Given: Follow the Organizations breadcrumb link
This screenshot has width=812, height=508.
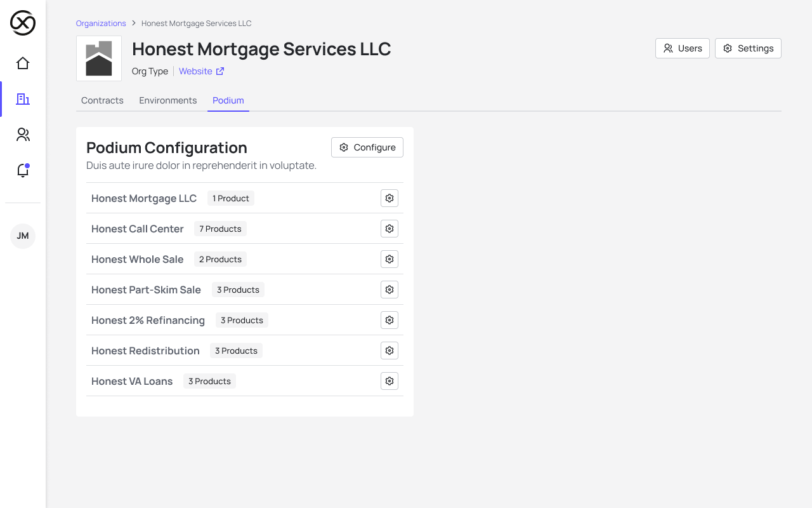Looking at the screenshot, I should click(101, 23).
